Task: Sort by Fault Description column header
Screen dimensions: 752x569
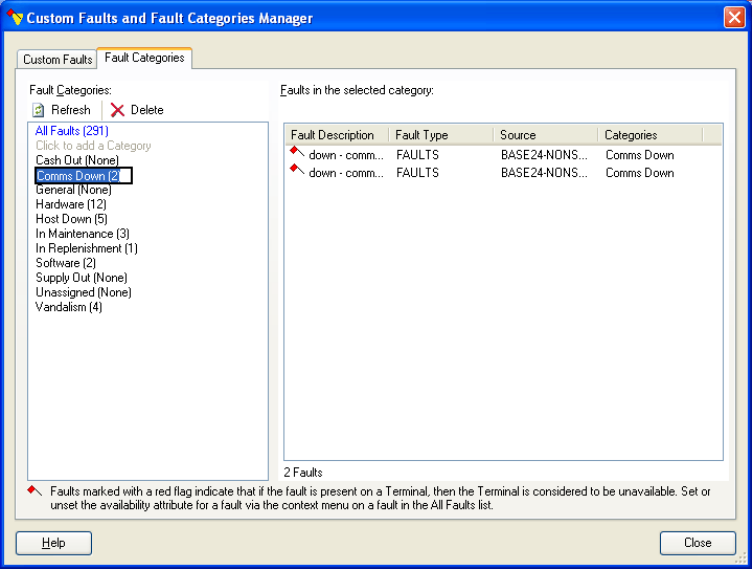Action: [333, 135]
